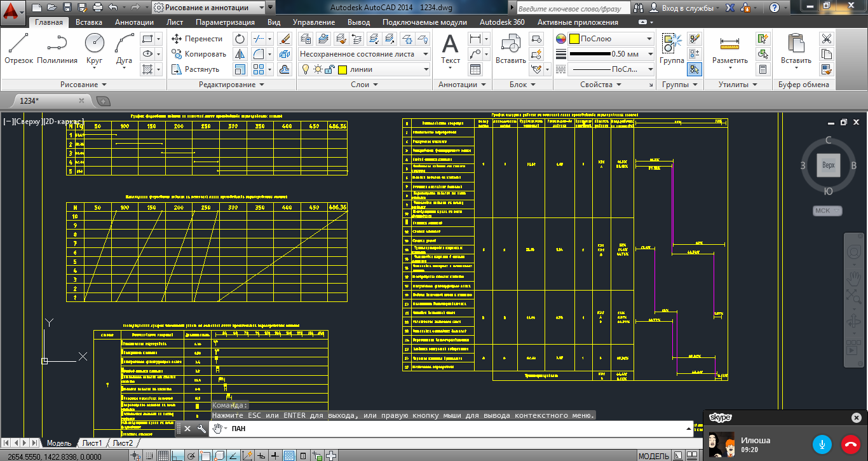This screenshot has height=461, width=868.
Task: Toggle object snap in status bar
Action: coord(205,456)
